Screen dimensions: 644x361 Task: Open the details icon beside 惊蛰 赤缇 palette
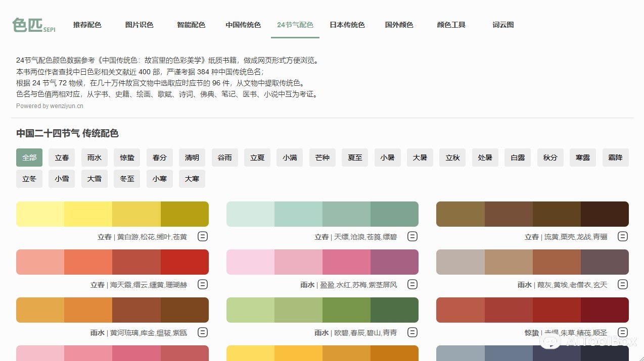[x=623, y=332]
